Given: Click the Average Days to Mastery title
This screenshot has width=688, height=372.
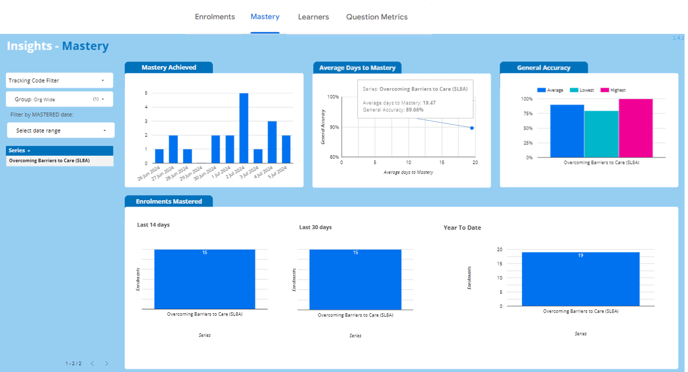Looking at the screenshot, I should point(357,68).
